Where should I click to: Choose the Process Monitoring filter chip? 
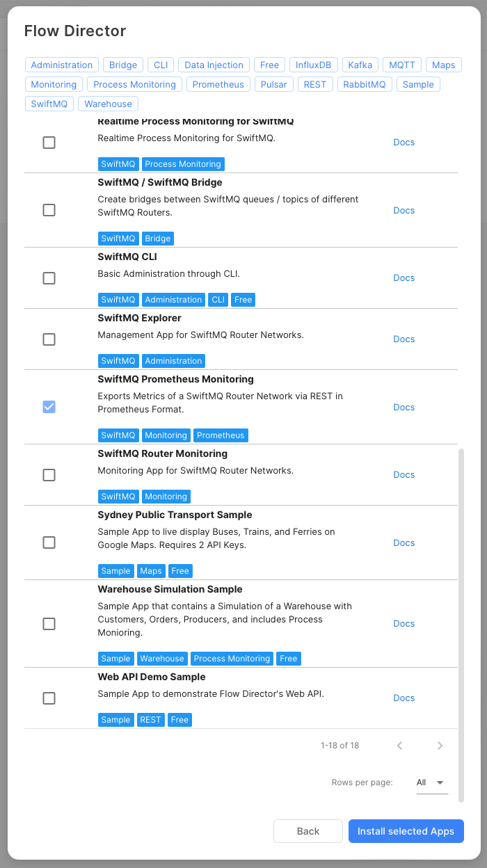pyautogui.click(x=134, y=85)
